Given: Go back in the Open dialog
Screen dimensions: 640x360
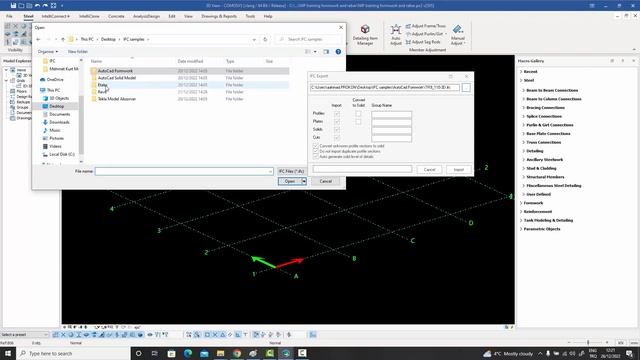Looking at the screenshot, I should [x=38, y=39].
